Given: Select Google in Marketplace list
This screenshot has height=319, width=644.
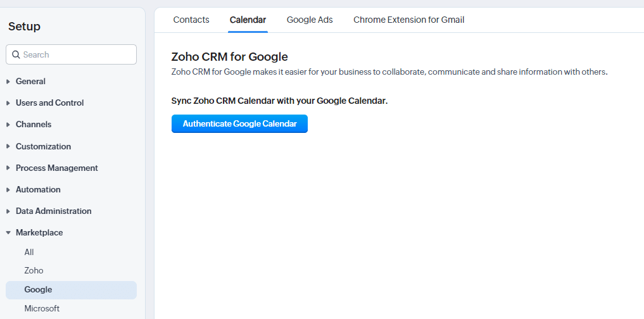Looking at the screenshot, I should (71, 290).
